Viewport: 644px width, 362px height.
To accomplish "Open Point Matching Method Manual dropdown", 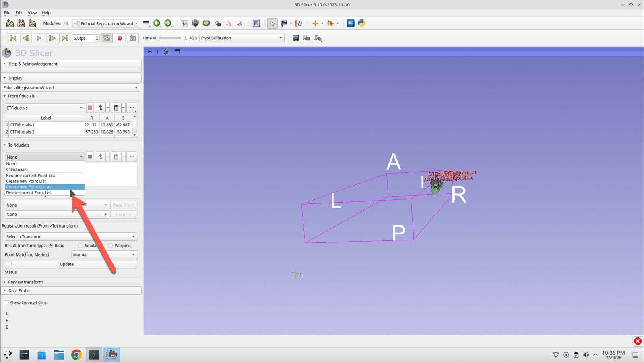I will pos(104,255).
